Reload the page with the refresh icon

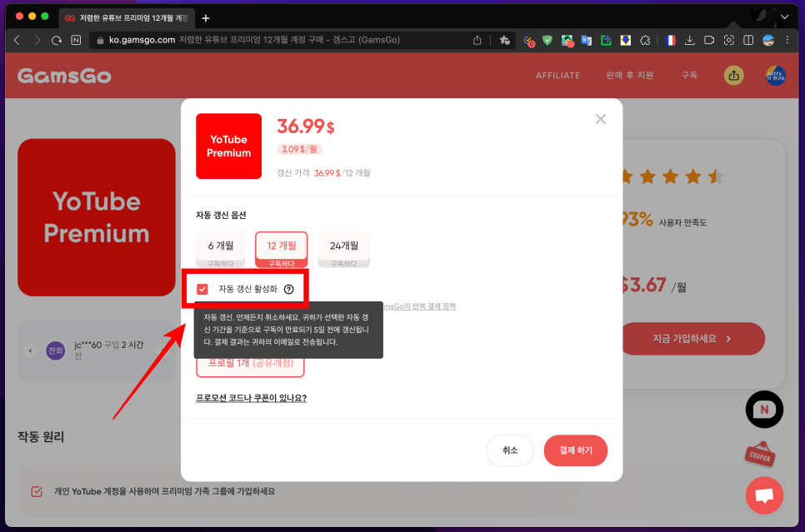pos(57,40)
